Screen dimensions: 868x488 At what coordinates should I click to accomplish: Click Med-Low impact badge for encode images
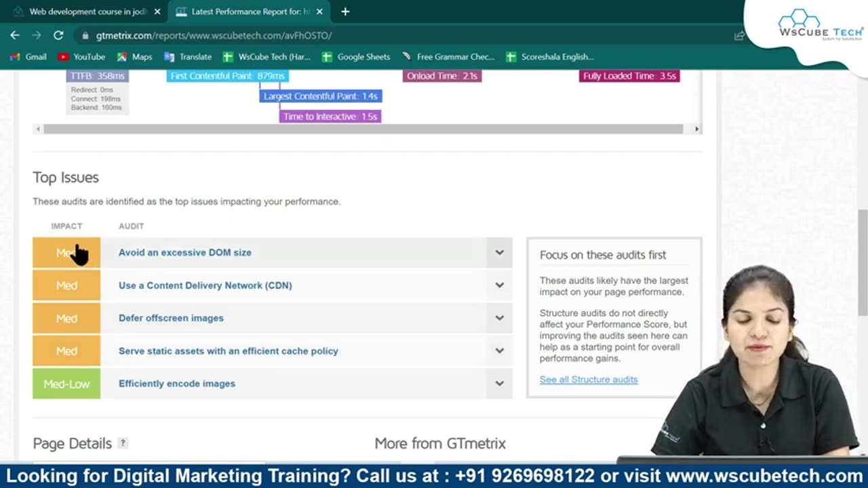pos(66,384)
